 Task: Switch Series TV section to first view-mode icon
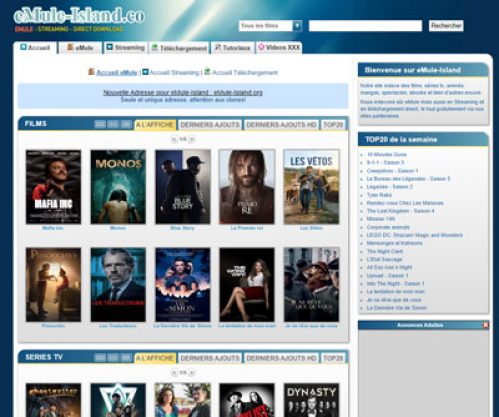pyautogui.click(x=100, y=358)
